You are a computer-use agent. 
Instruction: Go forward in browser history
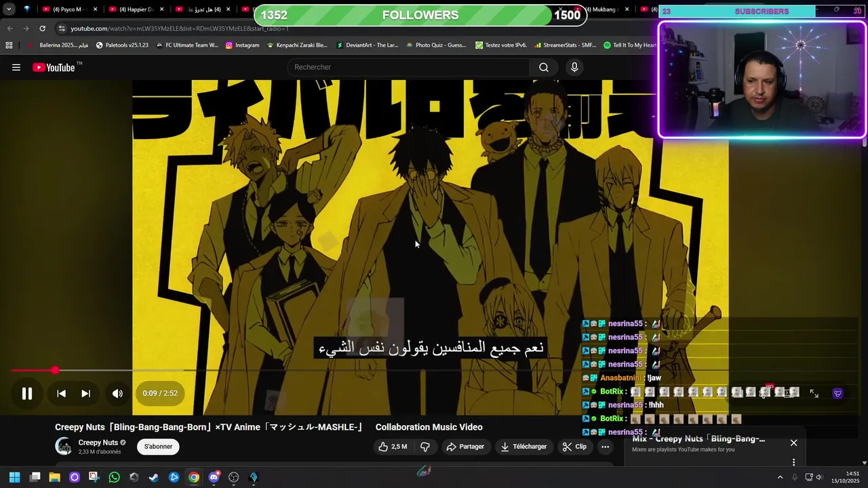pyautogui.click(x=26, y=28)
